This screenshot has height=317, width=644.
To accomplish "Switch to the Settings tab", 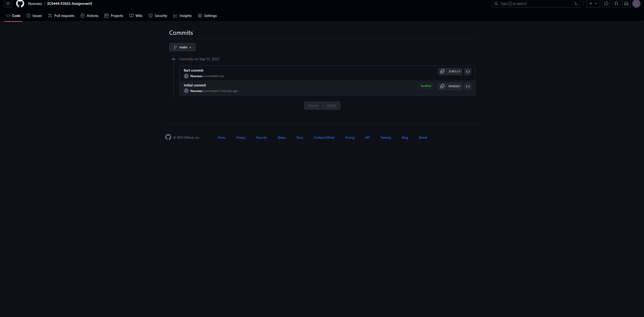I will [207, 16].
